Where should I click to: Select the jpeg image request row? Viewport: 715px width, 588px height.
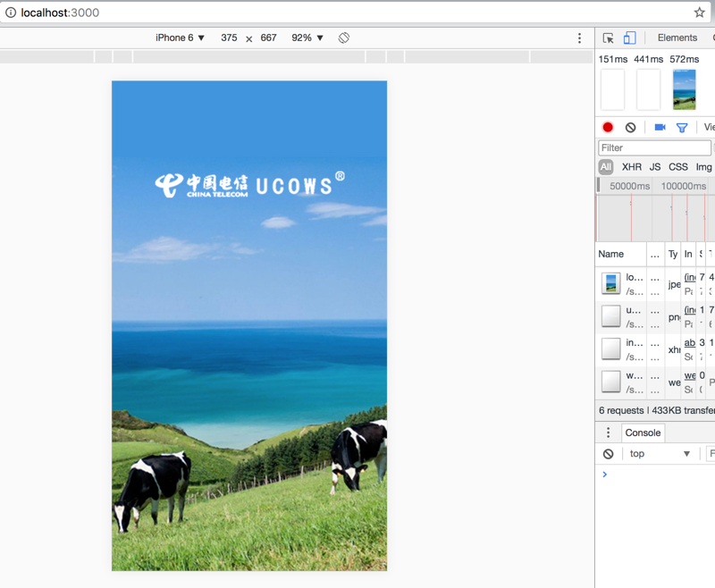(x=655, y=283)
